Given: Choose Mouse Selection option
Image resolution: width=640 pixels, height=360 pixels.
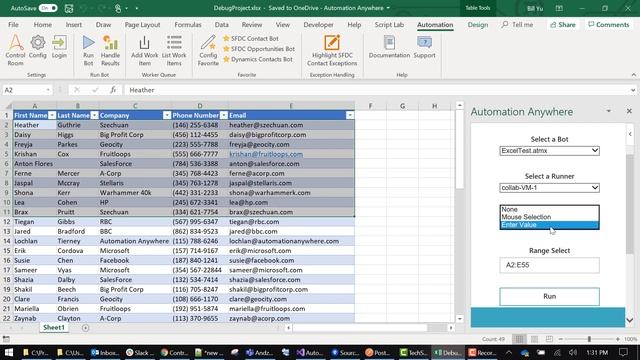Looking at the screenshot, I should point(549,217).
